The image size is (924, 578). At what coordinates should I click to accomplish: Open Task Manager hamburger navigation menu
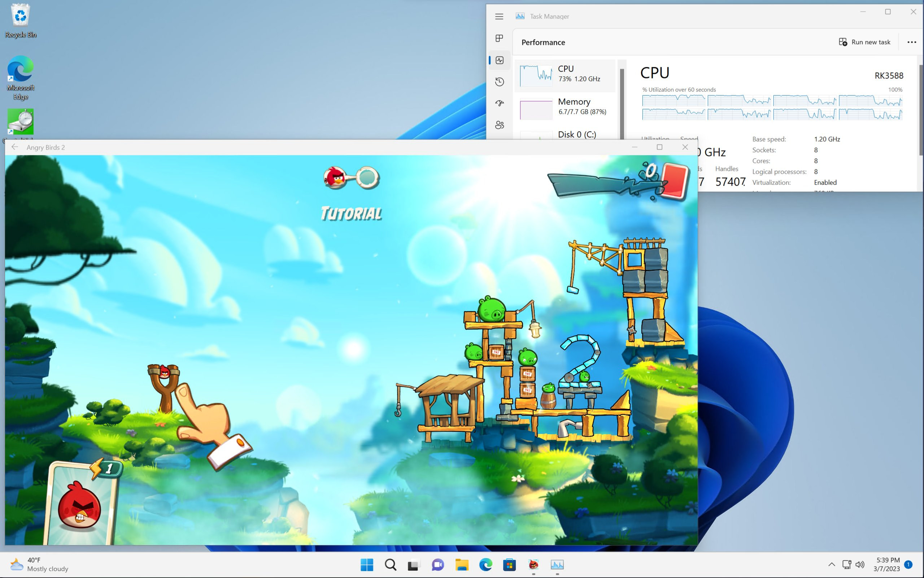click(x=499, y=17)
